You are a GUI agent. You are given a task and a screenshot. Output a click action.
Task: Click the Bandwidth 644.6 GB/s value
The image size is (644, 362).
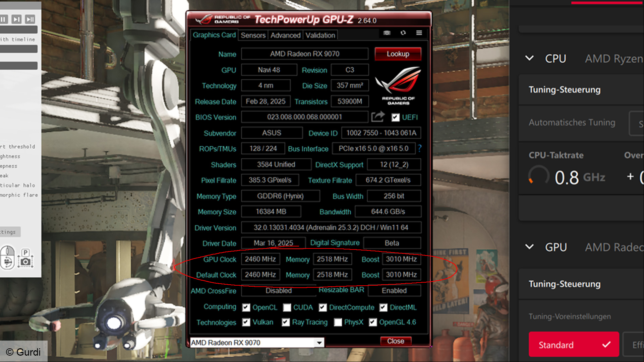[x=388, y=212]
